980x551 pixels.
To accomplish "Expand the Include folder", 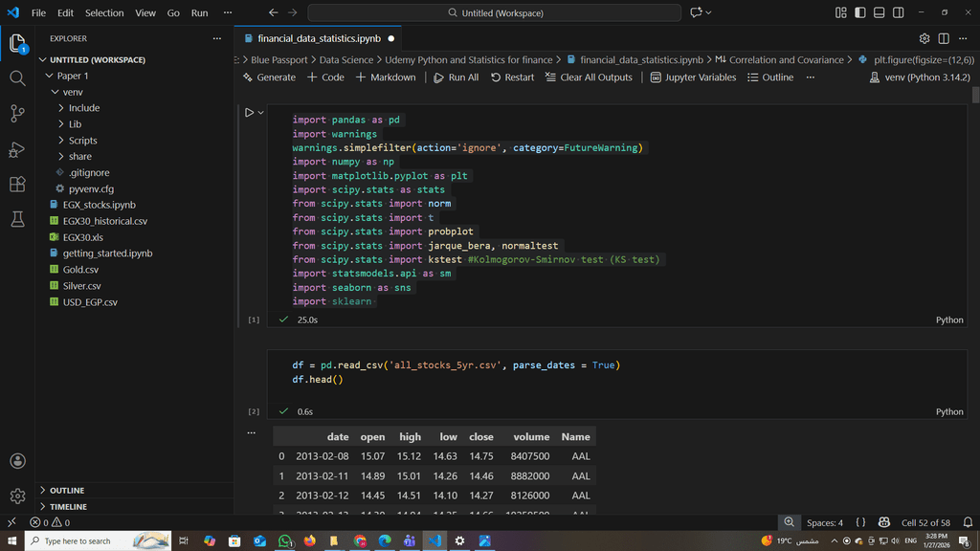I will 83,108.
